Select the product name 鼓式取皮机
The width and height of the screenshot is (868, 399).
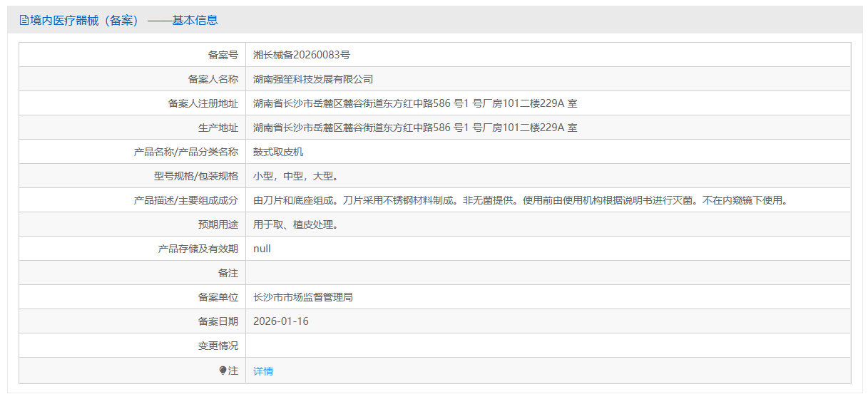(x=278, y=152)
